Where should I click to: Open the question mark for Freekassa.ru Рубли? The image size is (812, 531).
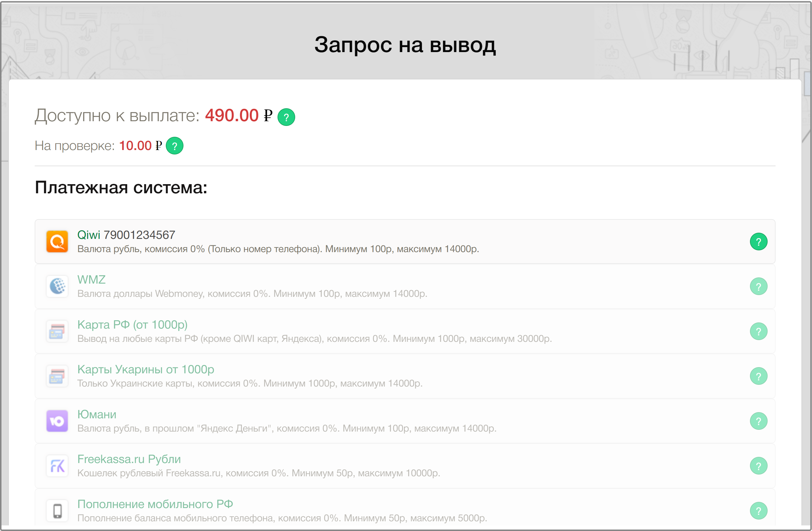758,466
